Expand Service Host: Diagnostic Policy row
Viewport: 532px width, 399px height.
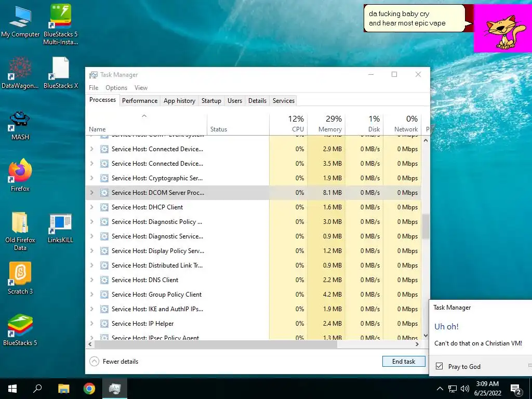pos(91,221)
